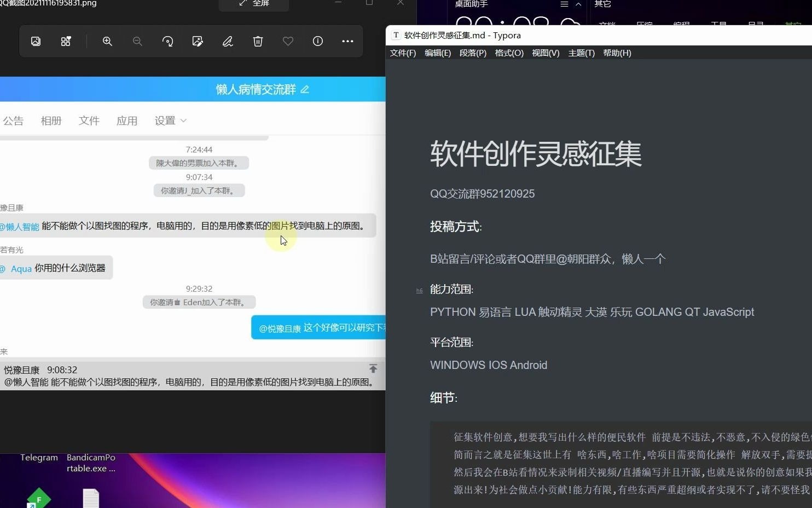Open the 相册 tab in QQ group
812x508 pixels.
tap(51, 120)
